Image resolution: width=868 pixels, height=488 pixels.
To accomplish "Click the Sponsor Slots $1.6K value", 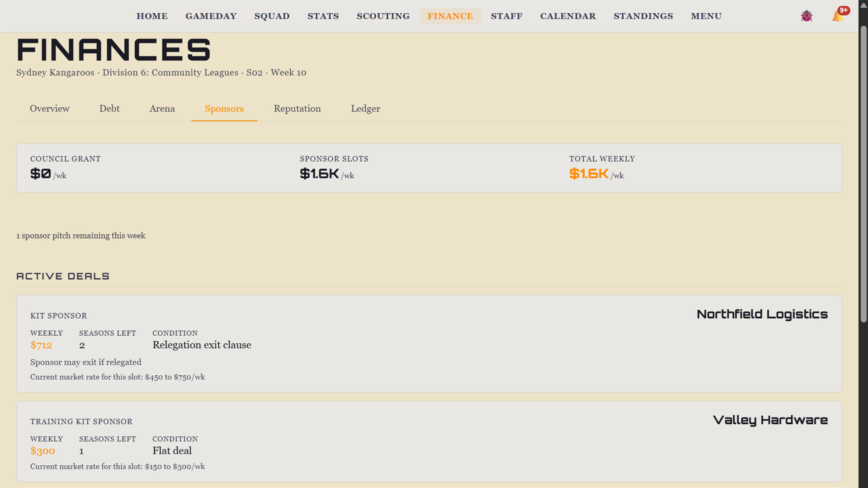I will [x=319, y=174].
